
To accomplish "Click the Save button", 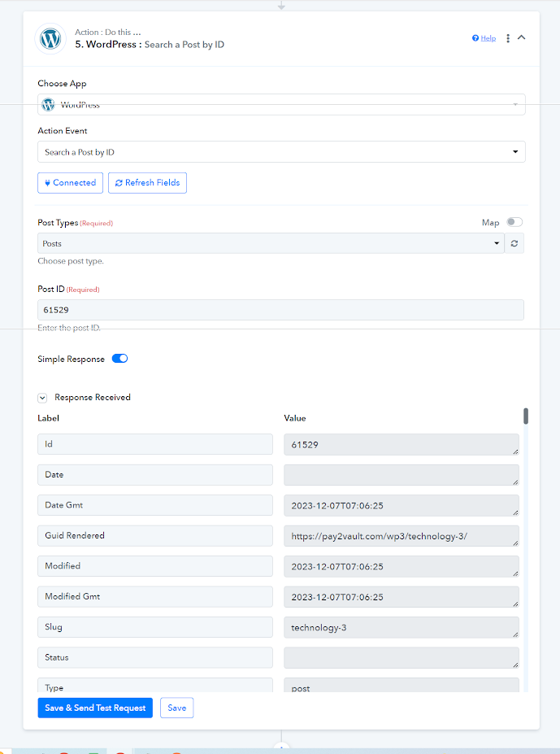I will 177,708.
